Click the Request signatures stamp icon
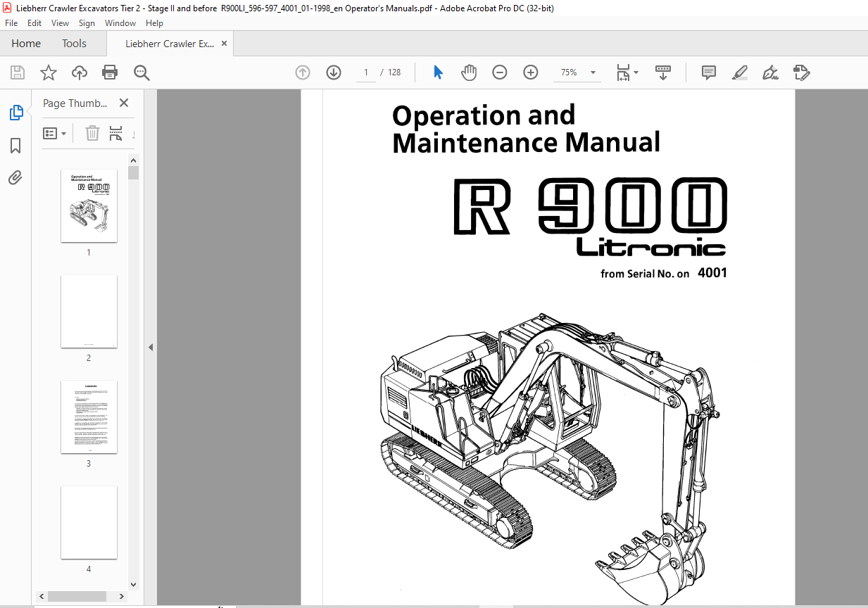Screen dimensions: 868x608 coord(802,72)
